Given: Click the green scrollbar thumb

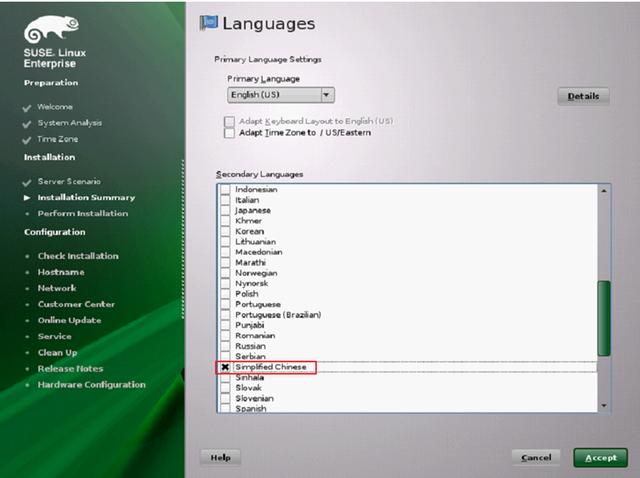Looking at the screenshot, I should point(604,318).
